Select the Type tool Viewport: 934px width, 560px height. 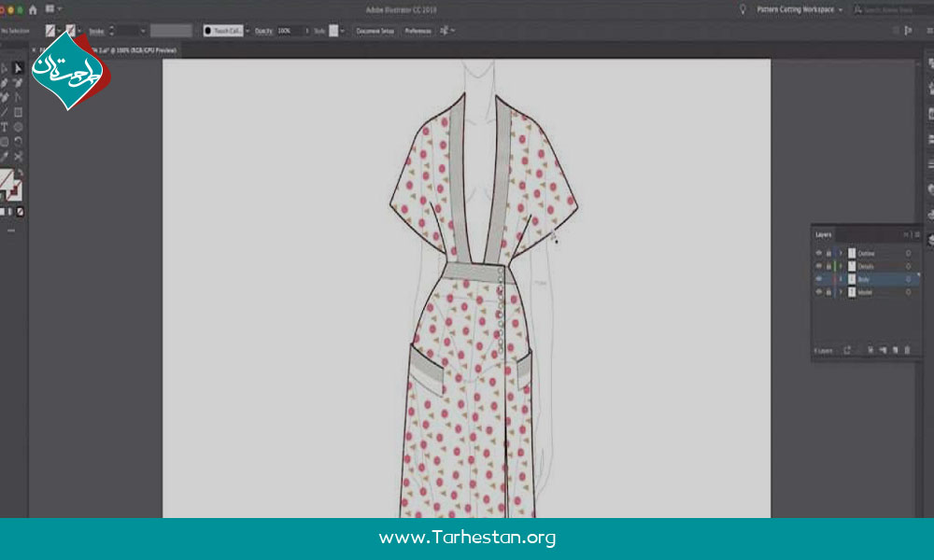(4, 127)
